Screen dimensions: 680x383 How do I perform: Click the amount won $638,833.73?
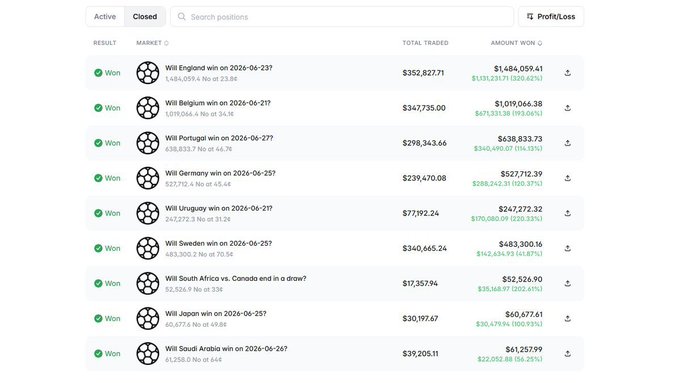(520, 139)
